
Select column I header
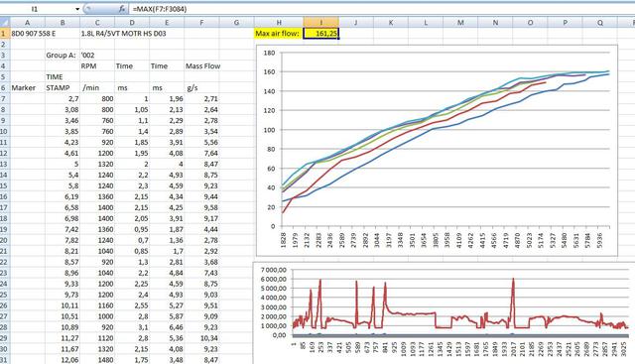pyautogui.click(x=321, y=22)
